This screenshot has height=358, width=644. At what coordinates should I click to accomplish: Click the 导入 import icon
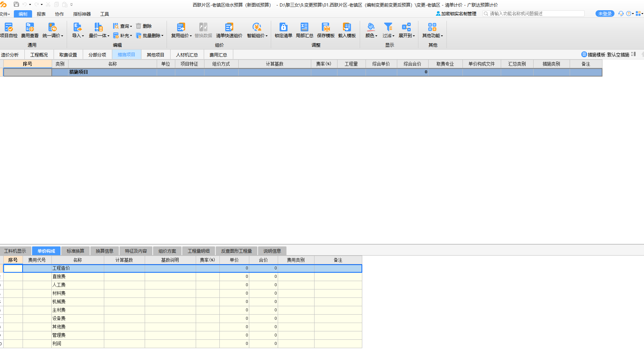coord(77,27)
